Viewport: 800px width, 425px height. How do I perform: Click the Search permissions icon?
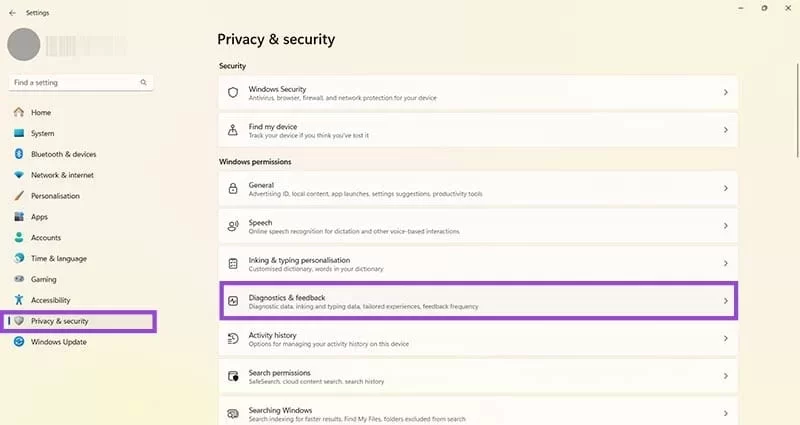(233, 376)
